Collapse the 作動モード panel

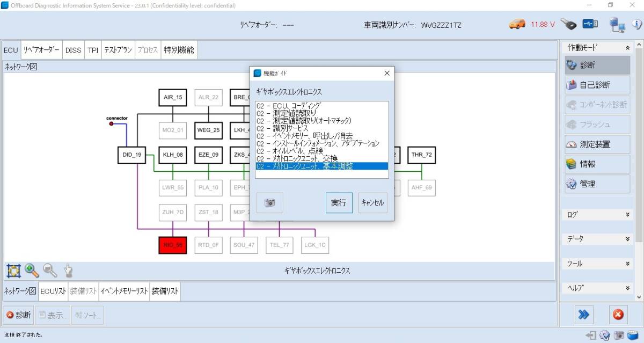coord(628,48)
